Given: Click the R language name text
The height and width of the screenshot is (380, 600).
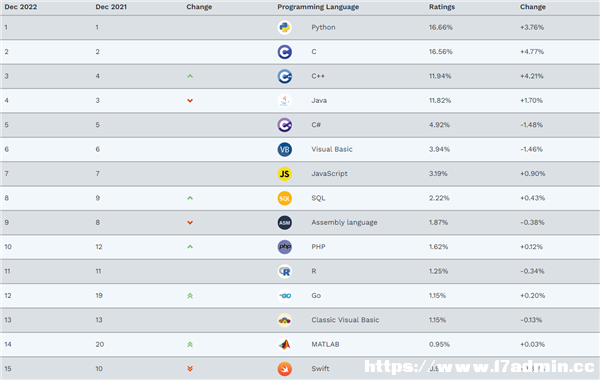Looking at the screenshot, I should [x=314, y=271].
